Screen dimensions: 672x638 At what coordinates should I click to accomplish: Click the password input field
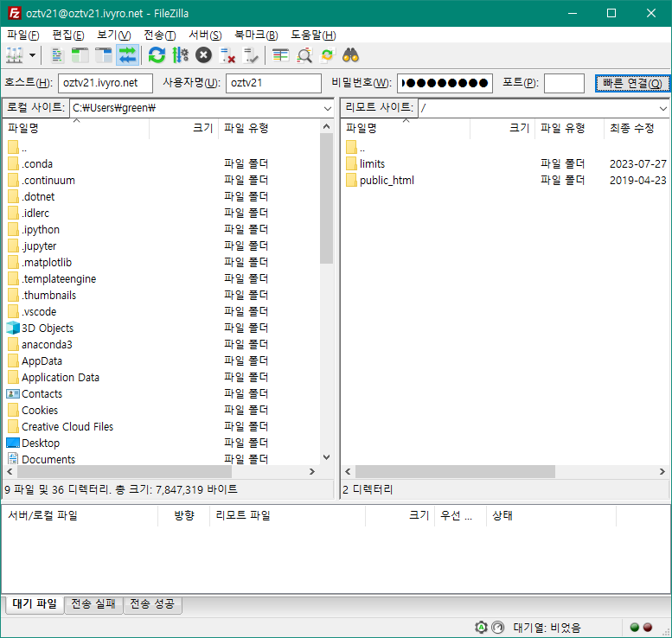(x=445, y=83)
